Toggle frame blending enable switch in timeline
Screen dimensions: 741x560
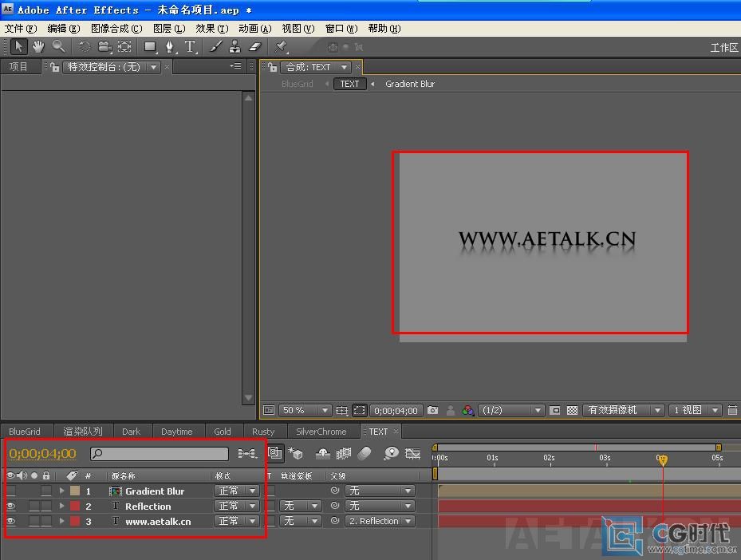(x=344, y=454)
